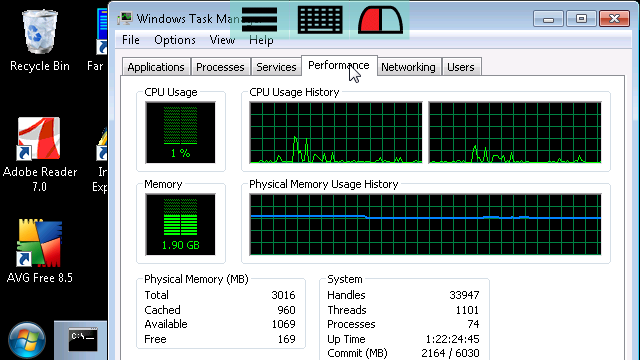The image size is (640, 360).
Task: Click the CPU Usage History label
Action: (294, 92)
